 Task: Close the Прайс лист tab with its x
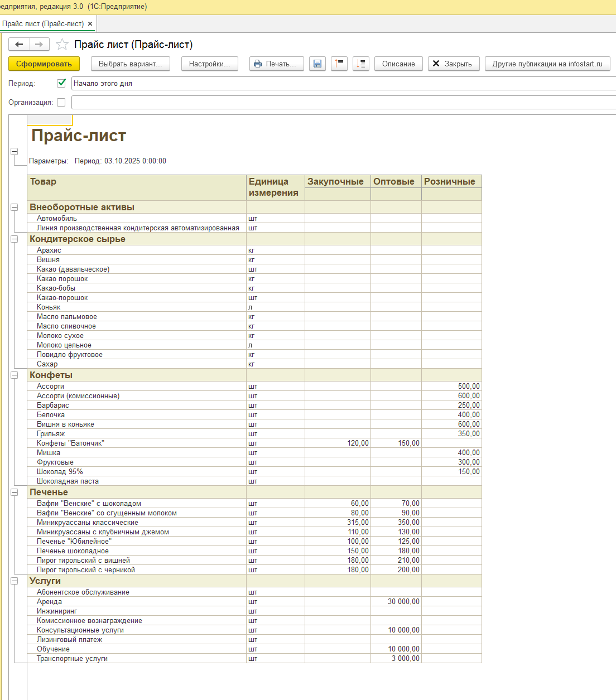point(90,24)
